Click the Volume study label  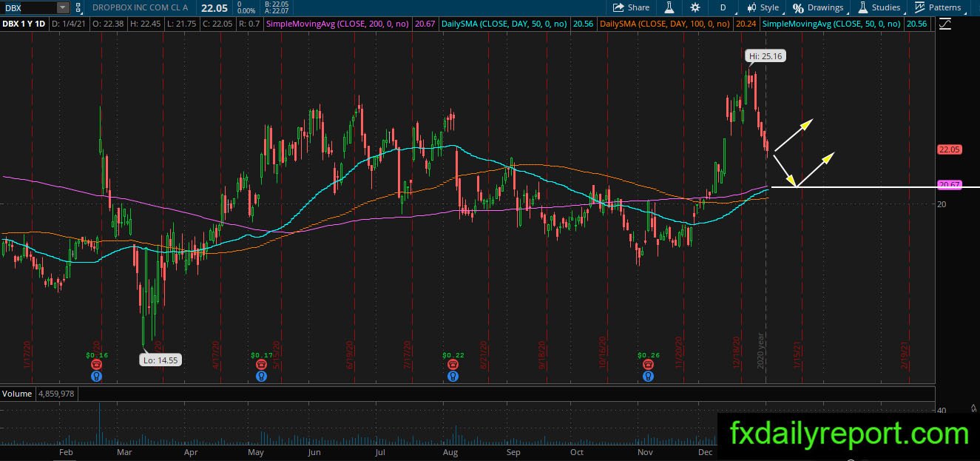16,394
